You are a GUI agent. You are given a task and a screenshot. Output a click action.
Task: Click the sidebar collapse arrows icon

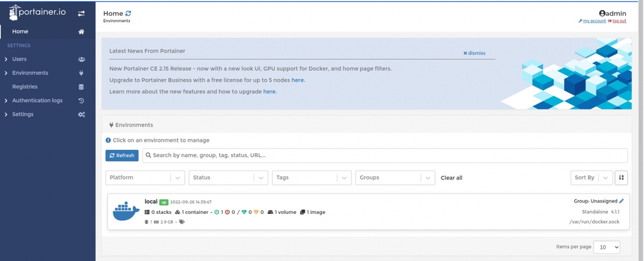(81, 13)
